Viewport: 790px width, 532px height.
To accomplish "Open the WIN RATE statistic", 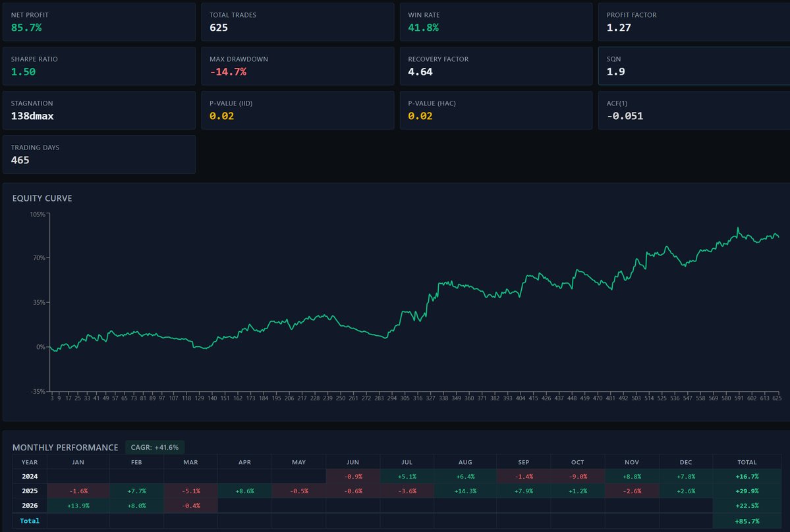I will [x=494, y=22].
